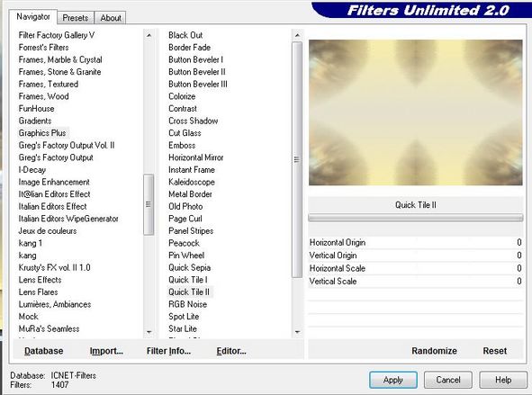532x395 pixels.
Task: Select the Quick Tile I effect
Action: [187, 280]
